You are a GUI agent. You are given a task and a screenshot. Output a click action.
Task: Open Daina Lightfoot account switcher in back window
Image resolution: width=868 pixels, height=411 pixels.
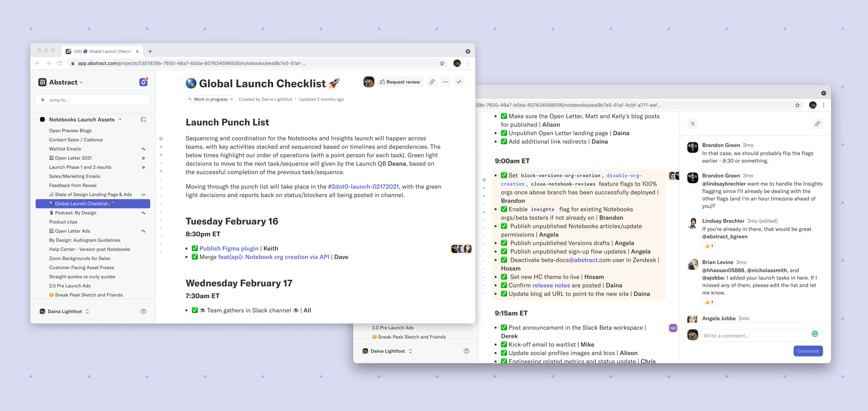pyautogui.click(x=388, y=351)
